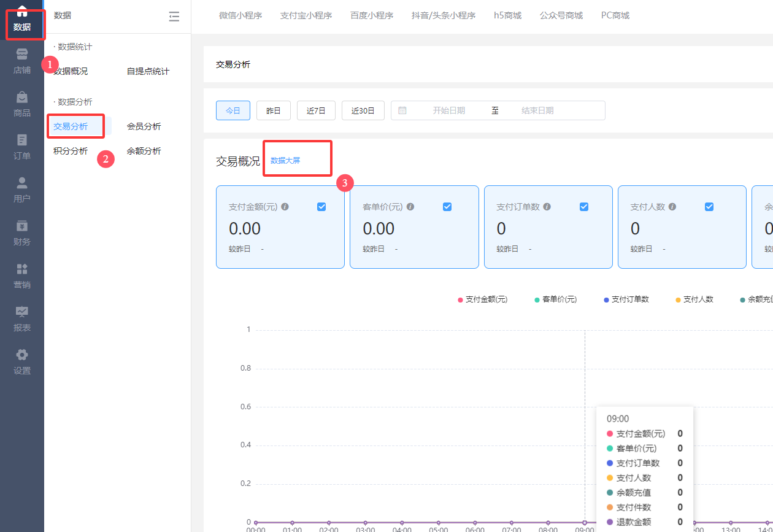Click the 支付订单数 summary card

(x=548, y=227)
